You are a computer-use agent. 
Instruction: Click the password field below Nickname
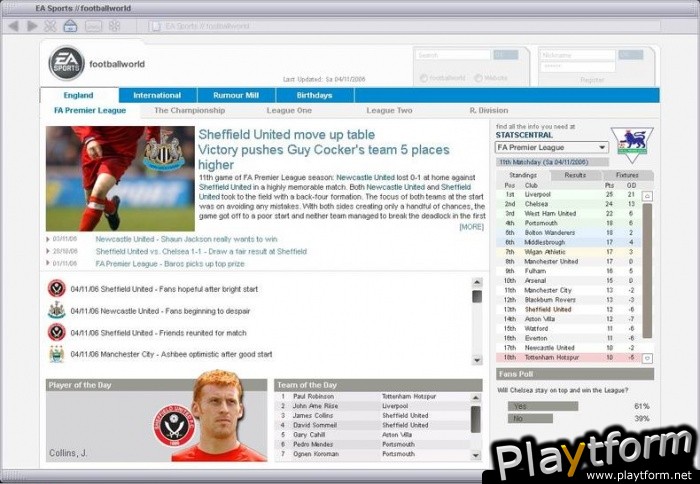click(x=578, y=67)
